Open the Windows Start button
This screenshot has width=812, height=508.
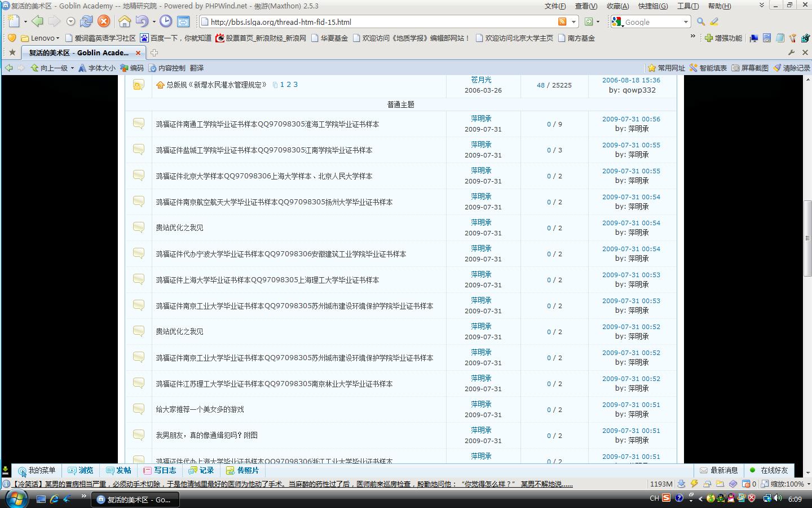pyautogui.click(x=16, y=498)
